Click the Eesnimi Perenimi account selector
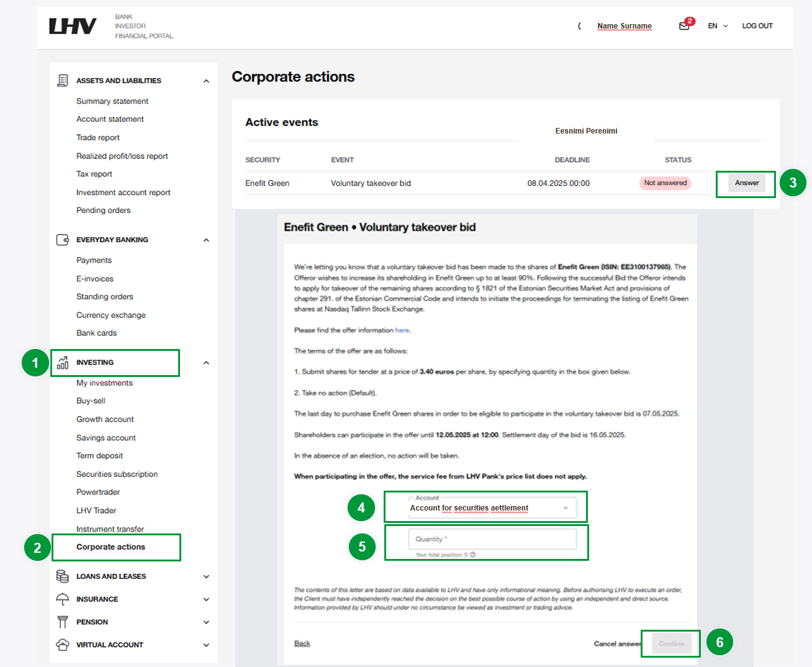Viewport: 812px width, 667px height. [586, 131]
